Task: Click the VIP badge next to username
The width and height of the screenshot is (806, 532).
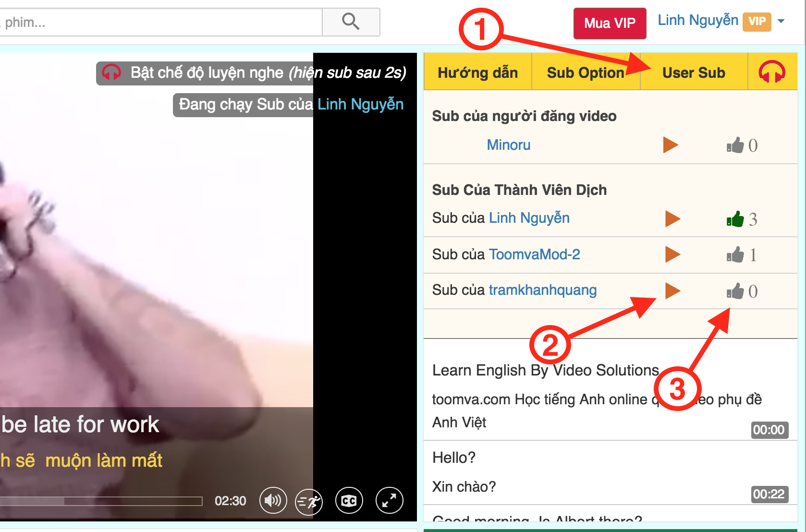Action: pos(757,22)
